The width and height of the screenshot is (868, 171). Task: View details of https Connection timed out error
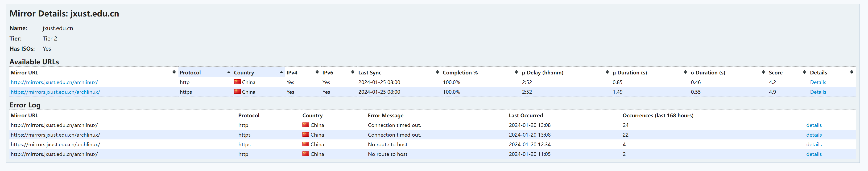[x=814, y=135]
